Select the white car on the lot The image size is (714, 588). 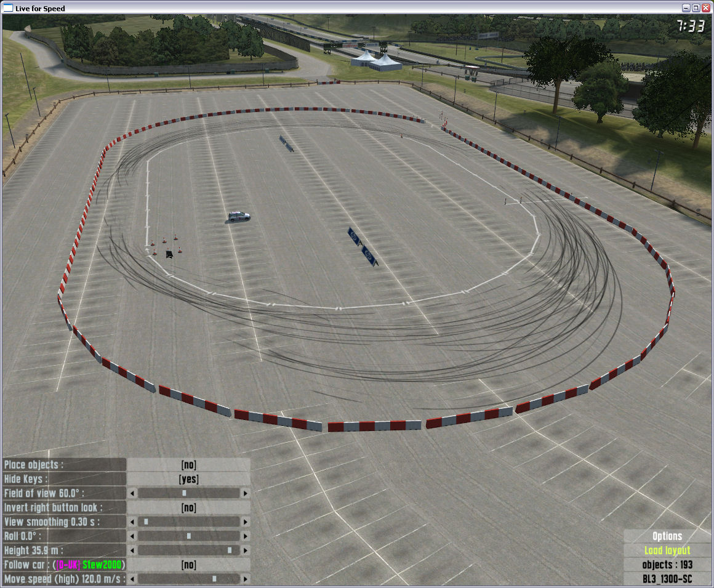click(x=239, y=216)
